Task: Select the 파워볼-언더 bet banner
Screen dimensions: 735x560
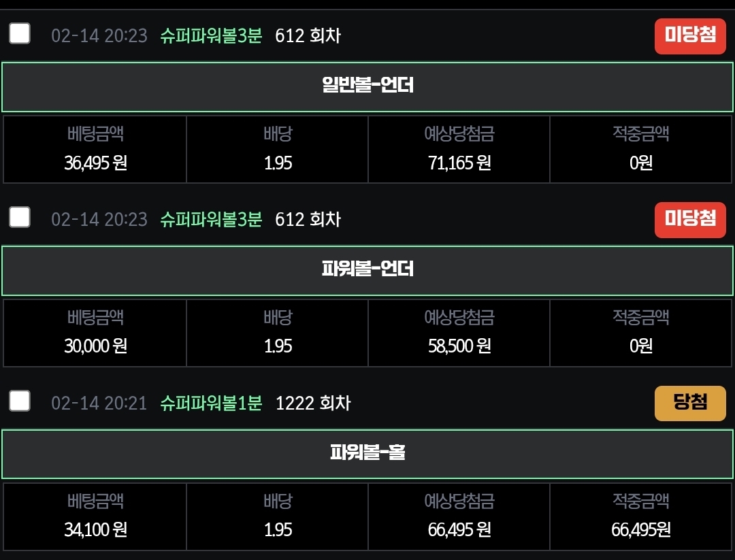Action: tap(367, 270)
